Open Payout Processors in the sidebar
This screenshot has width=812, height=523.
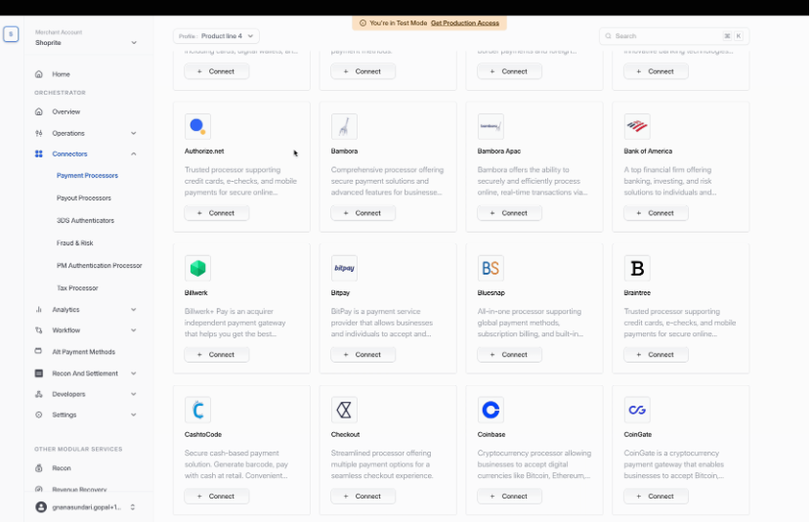(x=84, y=198)
